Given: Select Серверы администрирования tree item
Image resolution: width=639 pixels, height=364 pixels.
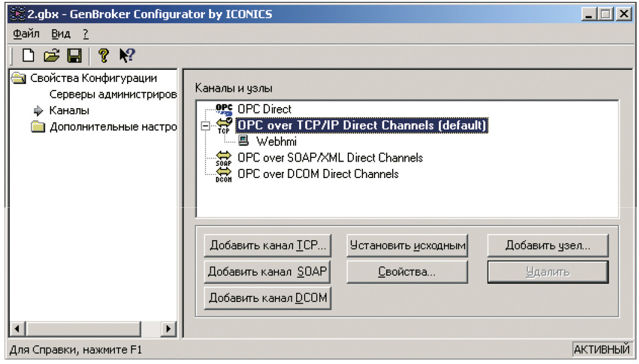Looking at the screenshot, I should pyautogui.click(x=113, y=94).
